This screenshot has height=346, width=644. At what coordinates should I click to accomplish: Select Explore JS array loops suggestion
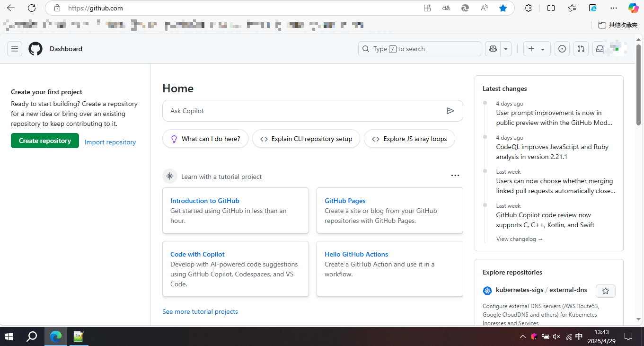point(410,139)
